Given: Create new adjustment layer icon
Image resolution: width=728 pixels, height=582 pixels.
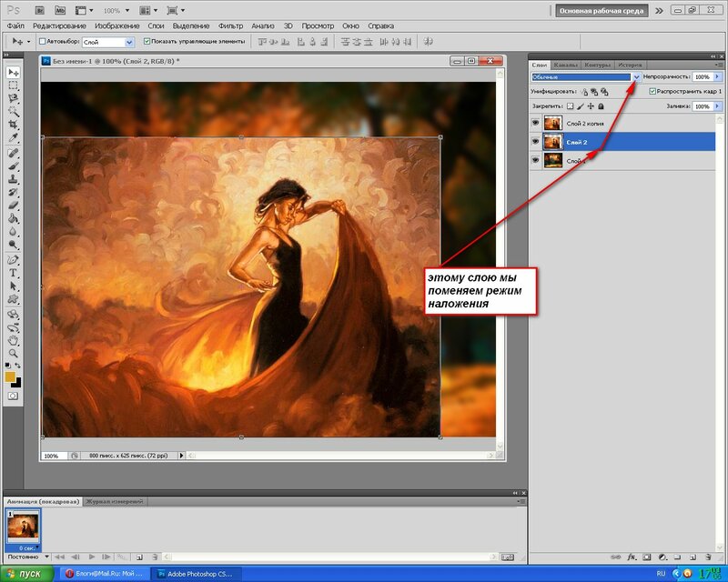Looking at the screenshot, I should pos(662,557).
